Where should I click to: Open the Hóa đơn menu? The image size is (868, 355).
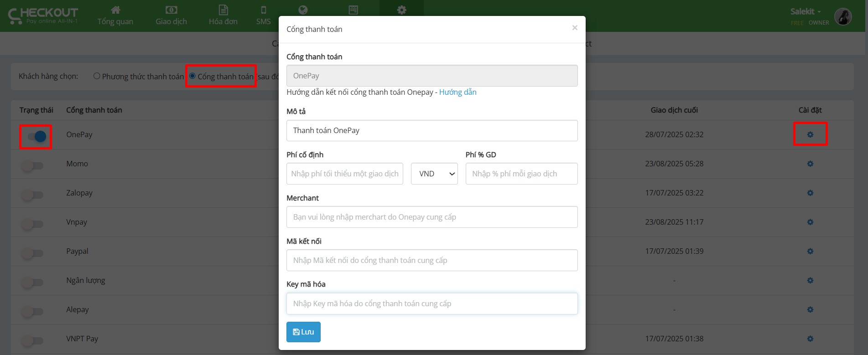click(223, 15)
